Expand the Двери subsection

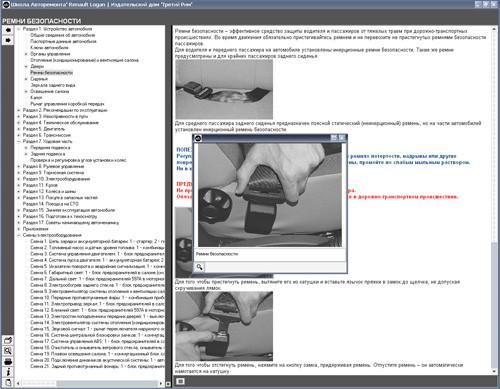click(26, 66)
